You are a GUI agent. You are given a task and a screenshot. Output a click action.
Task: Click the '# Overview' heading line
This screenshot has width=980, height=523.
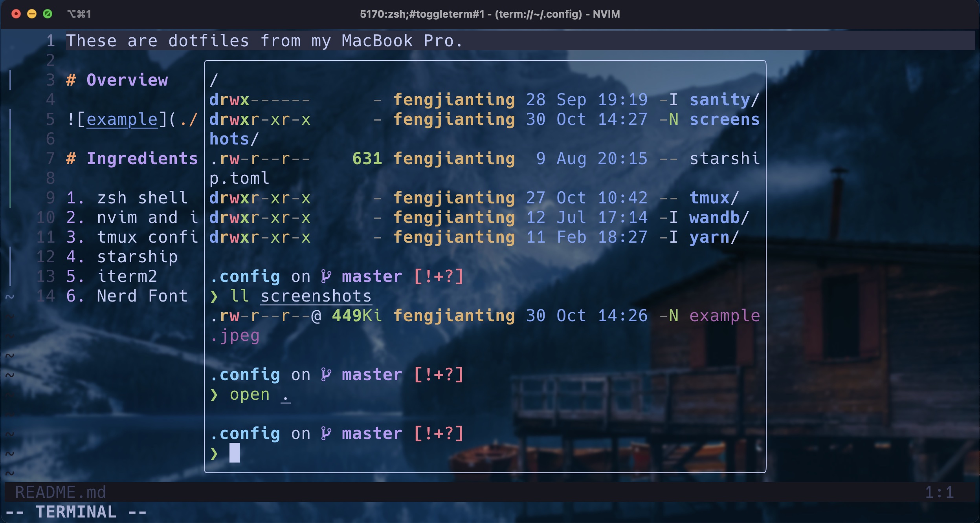117,80
